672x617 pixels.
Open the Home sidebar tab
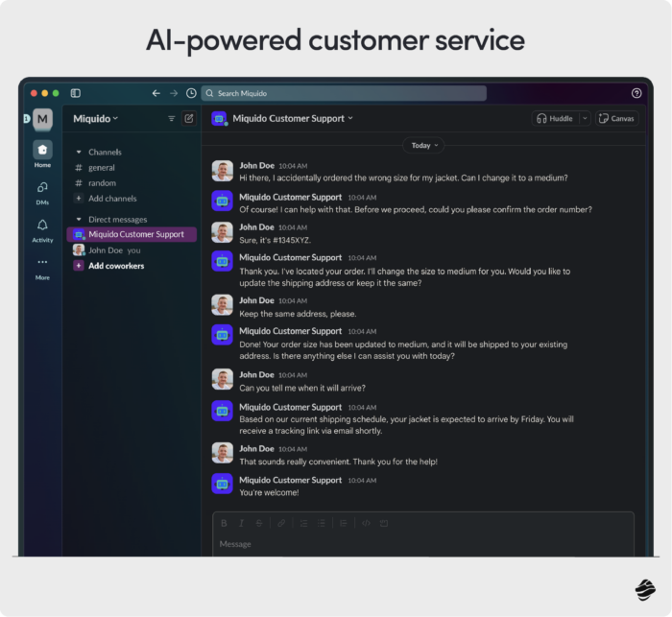(42, 154)
